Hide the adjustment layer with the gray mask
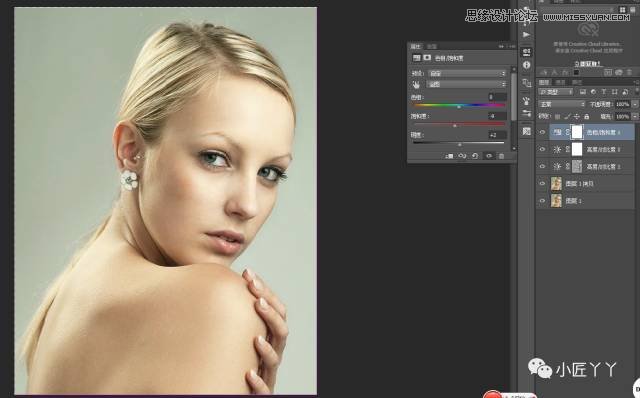 [x=542, y=167]
